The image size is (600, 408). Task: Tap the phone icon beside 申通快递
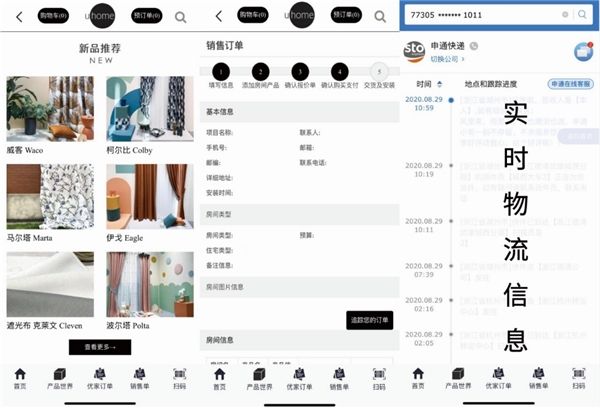coord(474,46)
